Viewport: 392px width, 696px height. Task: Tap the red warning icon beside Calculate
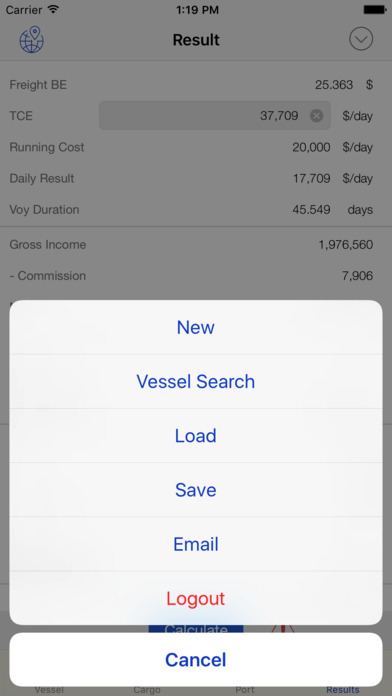pyautogui.click(x=282, y=629)
